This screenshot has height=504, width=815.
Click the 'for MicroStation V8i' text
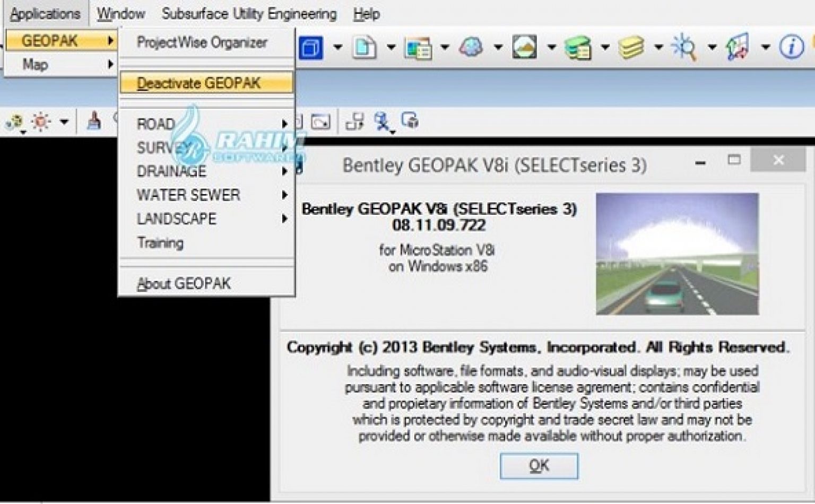tap(437, 250)
